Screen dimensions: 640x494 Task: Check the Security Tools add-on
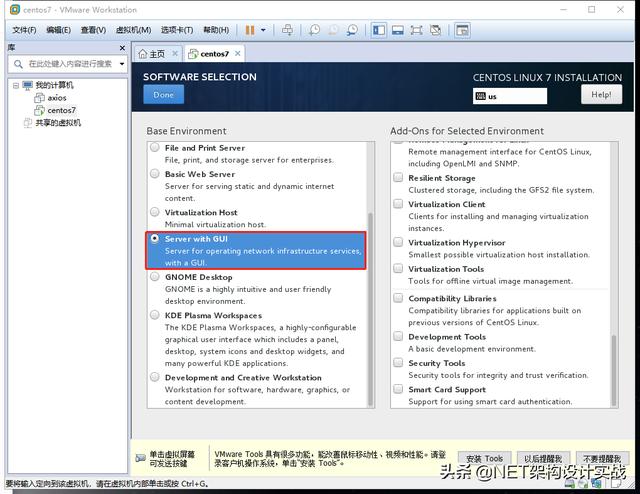coord(398,363)
